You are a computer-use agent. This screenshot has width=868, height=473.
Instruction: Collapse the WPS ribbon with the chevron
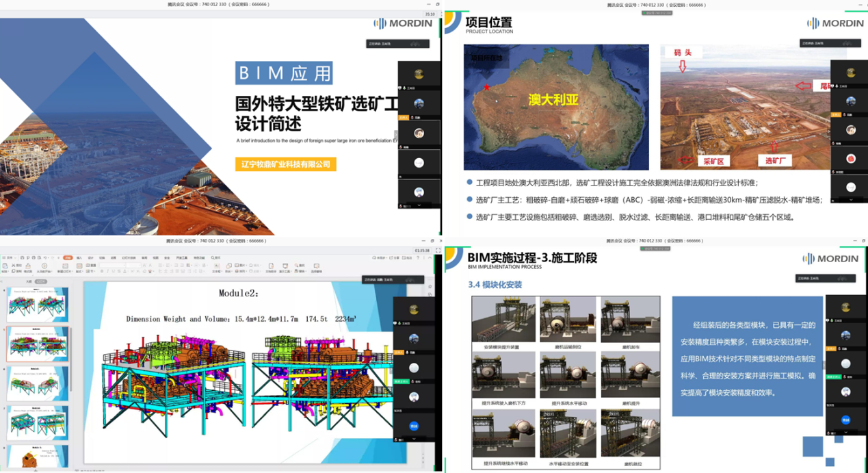pos(429,258)
